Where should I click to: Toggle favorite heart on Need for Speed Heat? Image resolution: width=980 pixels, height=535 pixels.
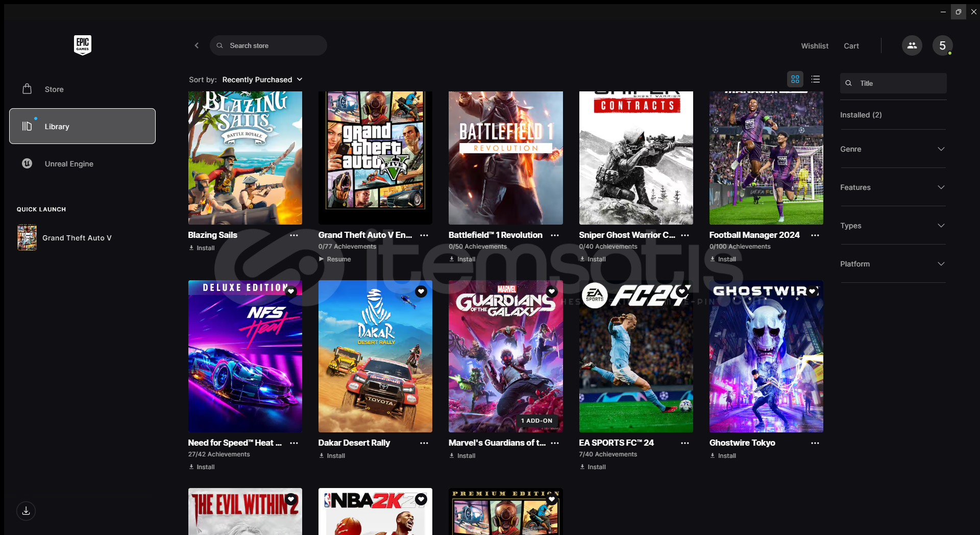pyautogui.click(x=291, y=291)
